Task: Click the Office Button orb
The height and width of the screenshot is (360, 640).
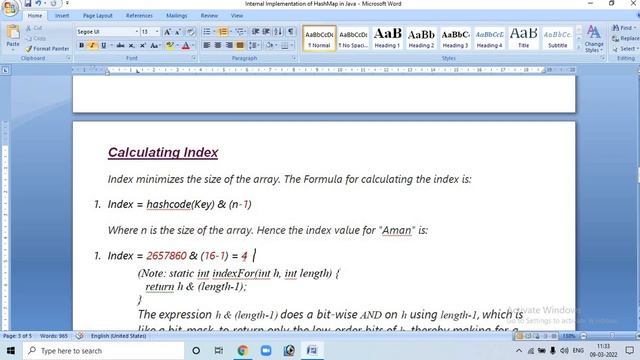Action: pos(10,8)
